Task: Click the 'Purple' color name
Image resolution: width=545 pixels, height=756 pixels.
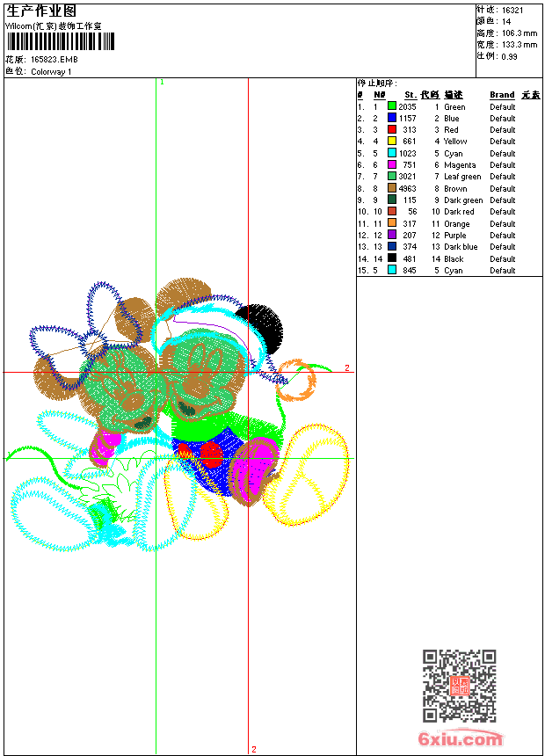Action: 454,236
